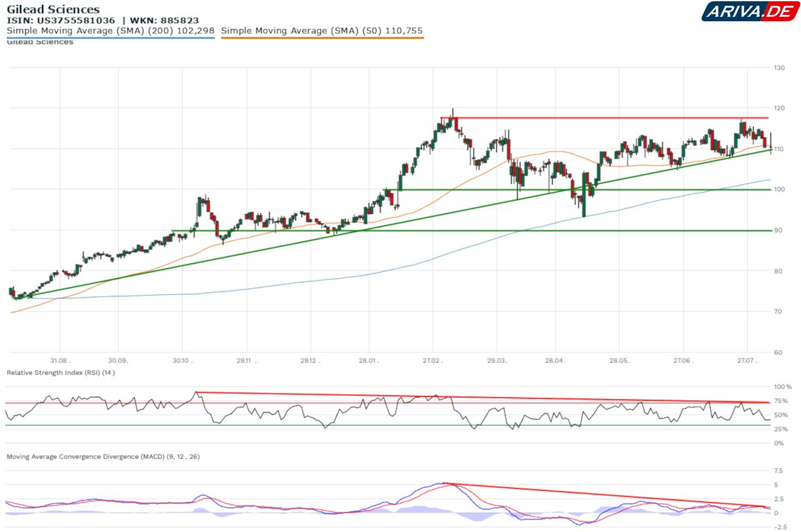Viewport: 801px width, 532px height.
Task: Click the 130 price axis label
Action: 779,67
